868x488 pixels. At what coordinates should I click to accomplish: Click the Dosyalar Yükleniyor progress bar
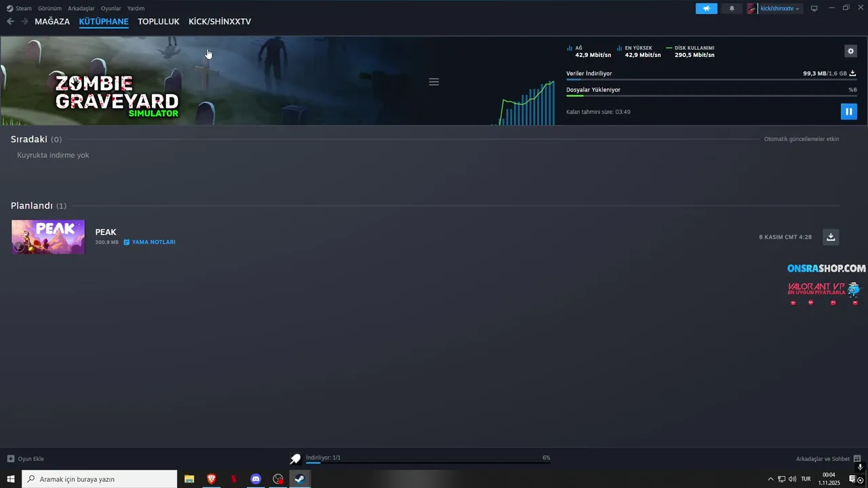[x=711, y=96]
